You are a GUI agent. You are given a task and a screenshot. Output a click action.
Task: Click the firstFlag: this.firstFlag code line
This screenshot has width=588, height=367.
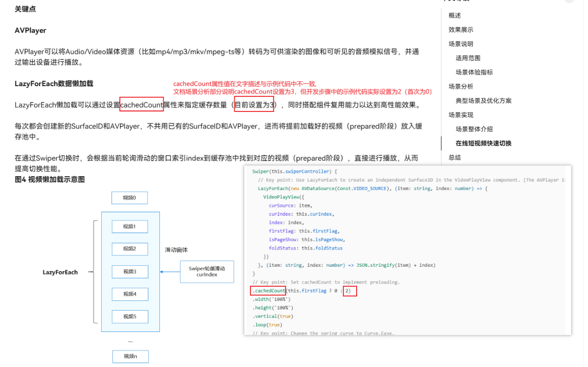(304, 231)
